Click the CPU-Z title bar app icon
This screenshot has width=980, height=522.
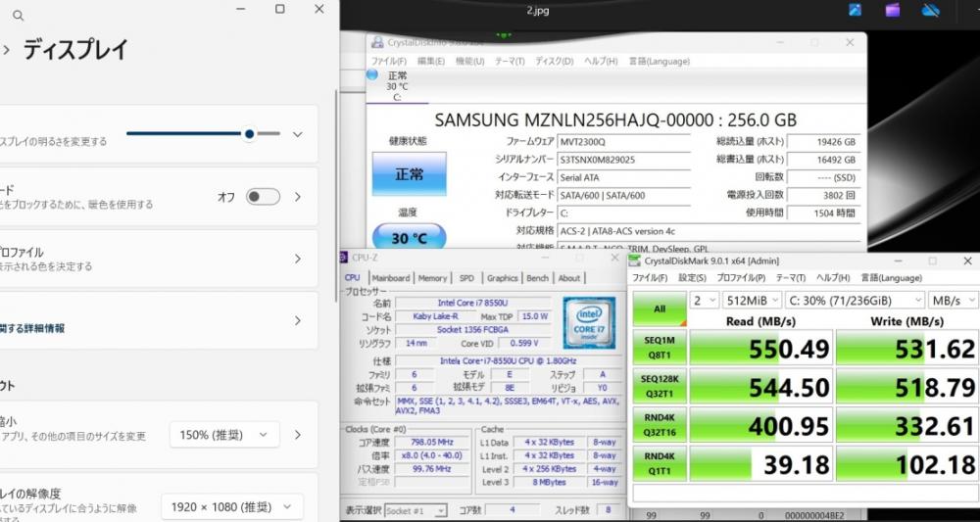click(343, 258)
